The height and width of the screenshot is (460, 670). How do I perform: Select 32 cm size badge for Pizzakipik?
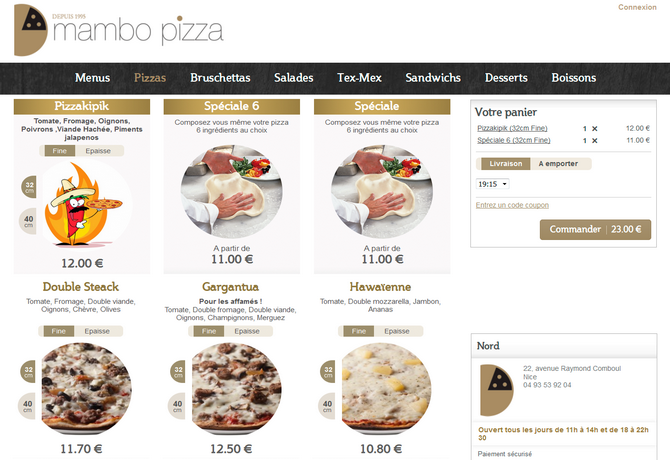click(29, 187)
